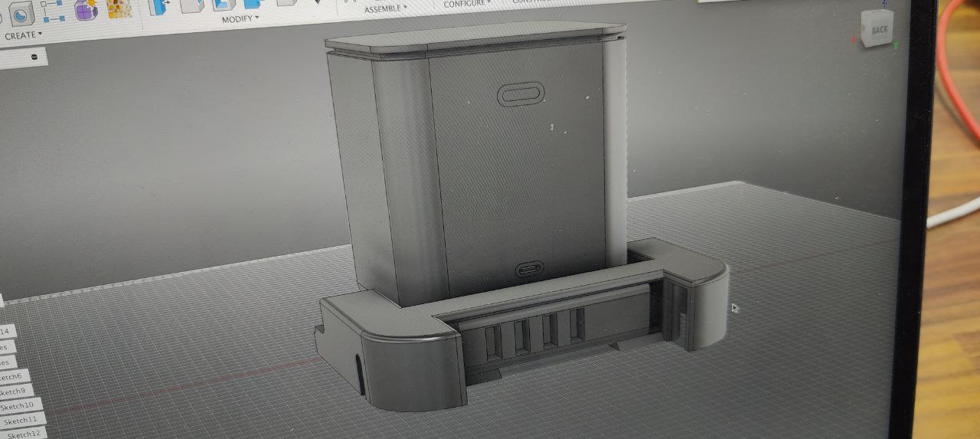This screenshot has height=439, width=980.
Task: Select the Fillet tool in Modify group
Action: click(x=191, y=5)
